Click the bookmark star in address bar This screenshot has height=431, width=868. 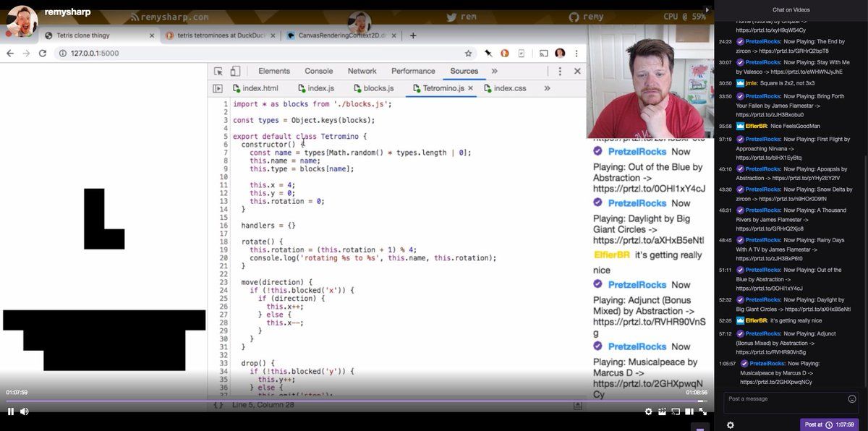[469, 54]
